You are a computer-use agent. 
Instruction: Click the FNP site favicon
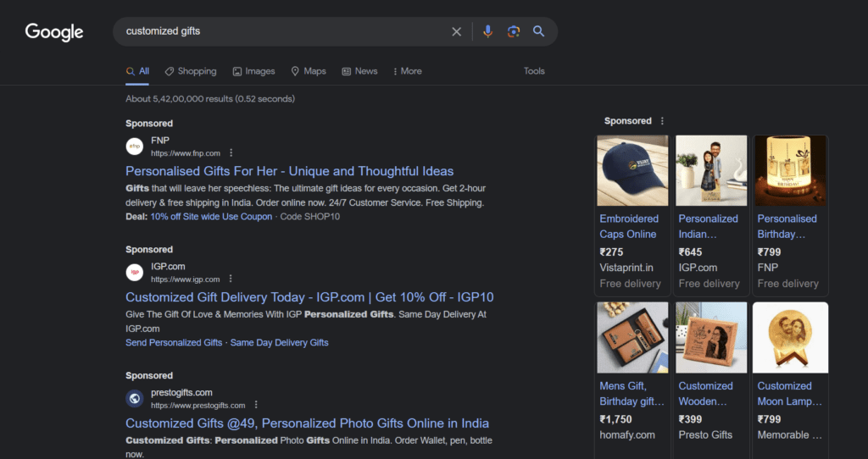click(135, 147)
